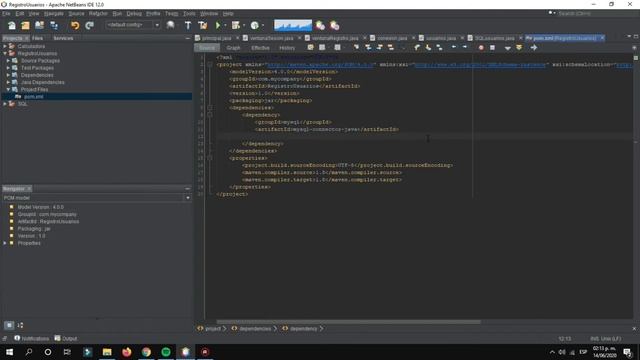Click the Save All toolbar icon
This screenshot has height=360, width=640.
[53, 26]
